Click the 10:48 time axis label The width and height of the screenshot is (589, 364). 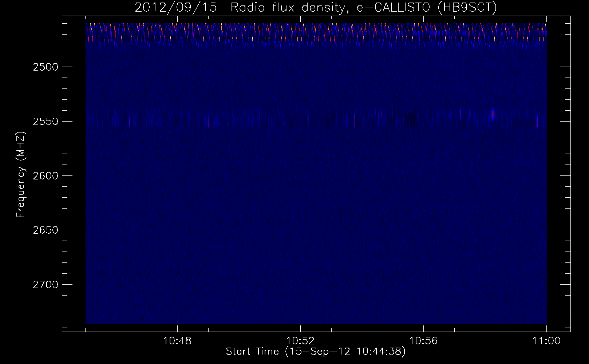coord(177,341)
